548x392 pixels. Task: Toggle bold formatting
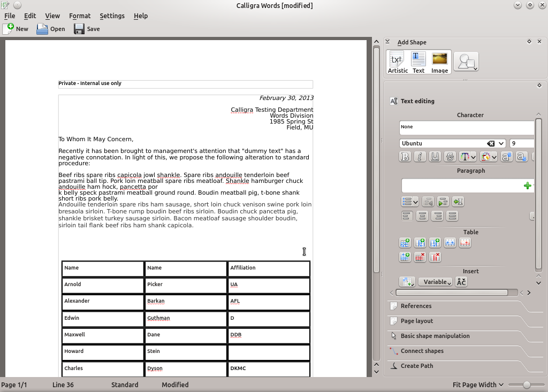click(x=405, y=157)
